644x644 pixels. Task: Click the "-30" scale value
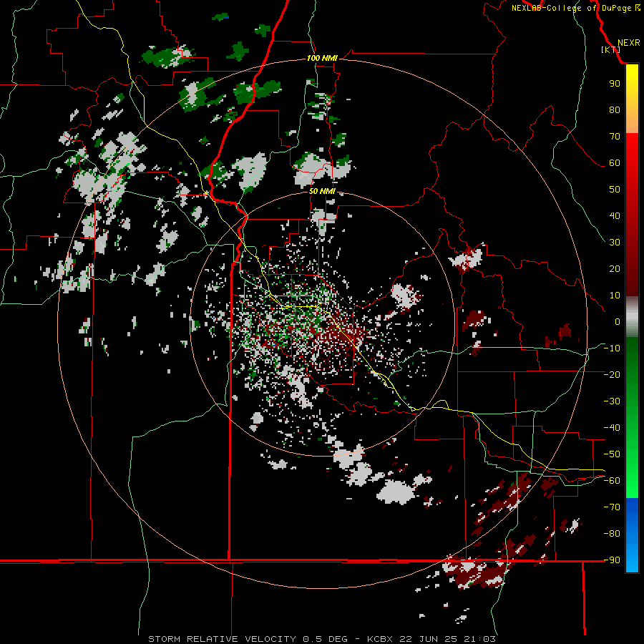coord(612,401)
